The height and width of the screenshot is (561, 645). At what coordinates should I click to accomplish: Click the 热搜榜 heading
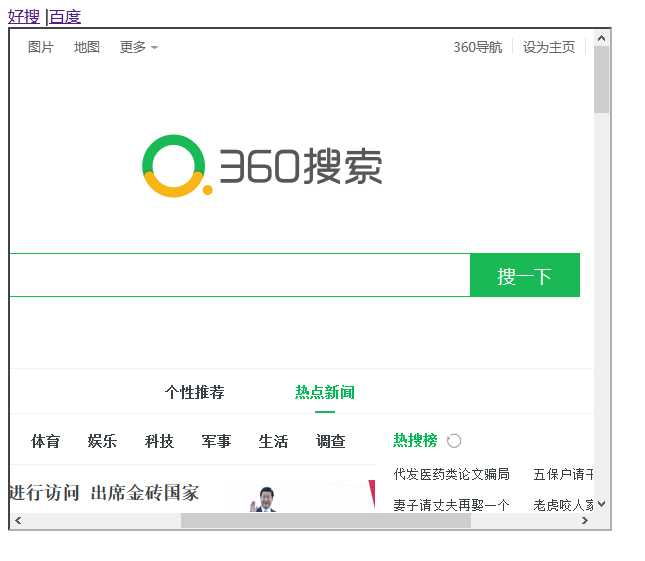point(415,440)
